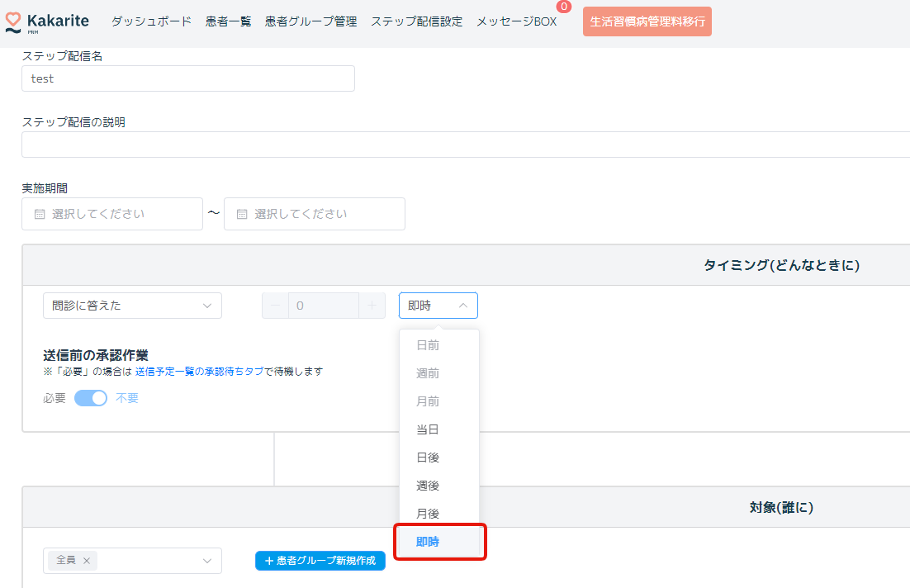Open the 送信予定一覧の承認待ちタブ link
This screenshot has height=588, width=910.
point(198,372)
